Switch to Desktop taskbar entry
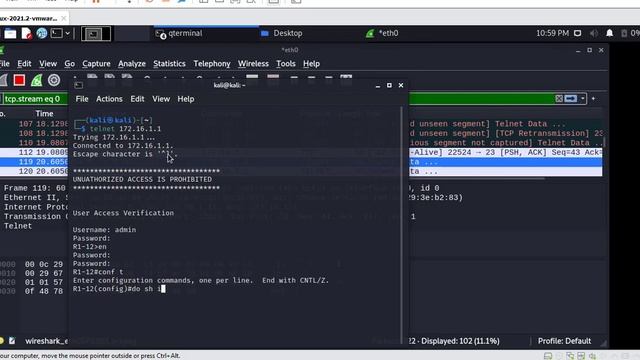The height and width of the screenshot is (360, 640). click(x=282, y=33)
